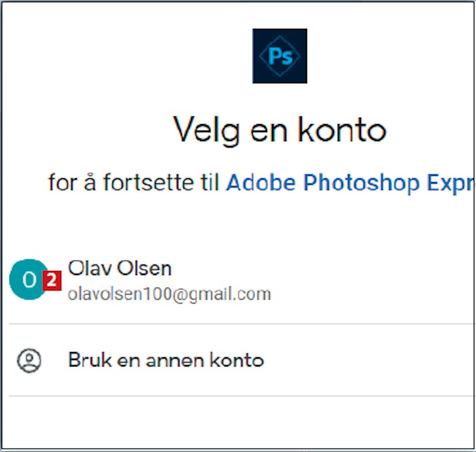Image resolution: width=476 pixels, height=452 pixels.
Task: Click the Velg en konto heading
Action: [x=280, y=130]
